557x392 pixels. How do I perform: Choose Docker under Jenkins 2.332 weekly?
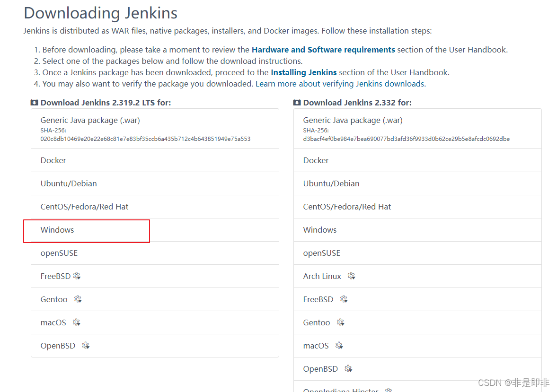[x=316, y=160]
